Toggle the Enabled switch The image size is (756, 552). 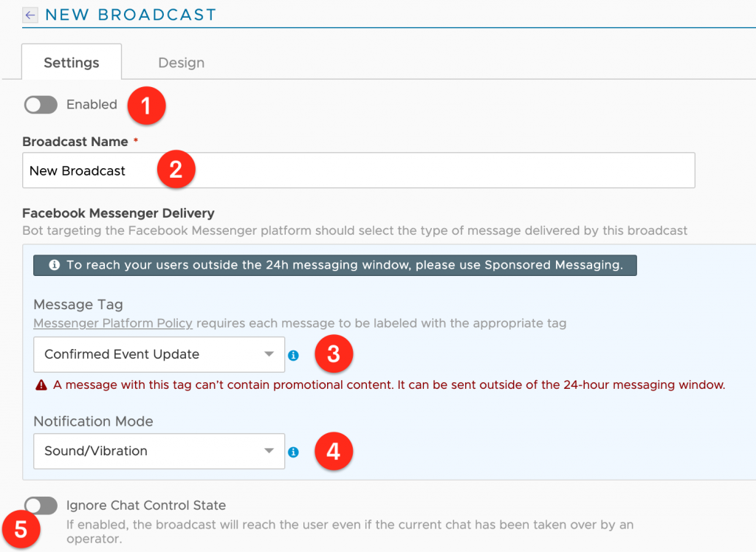pyautogui.click(x=41, y=105)
